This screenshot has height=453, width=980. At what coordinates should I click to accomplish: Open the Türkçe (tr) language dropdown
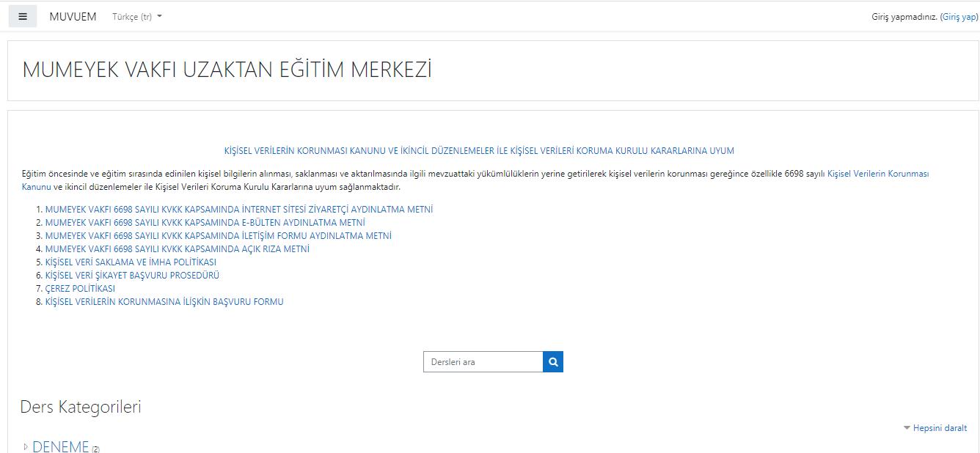coord(136,17)
